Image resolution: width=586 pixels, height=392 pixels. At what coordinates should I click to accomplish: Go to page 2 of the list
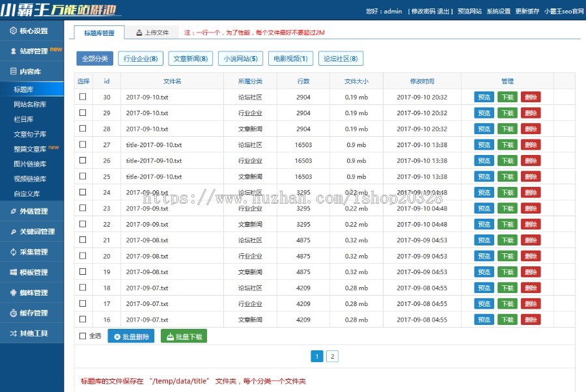click(x=332, y=356)
